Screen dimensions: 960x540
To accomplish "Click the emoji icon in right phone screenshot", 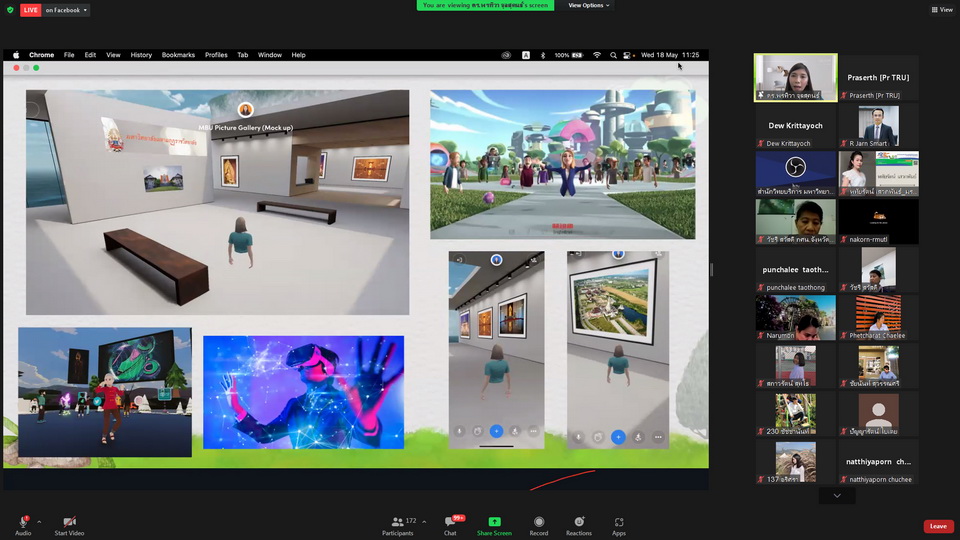I will point(598,437).
